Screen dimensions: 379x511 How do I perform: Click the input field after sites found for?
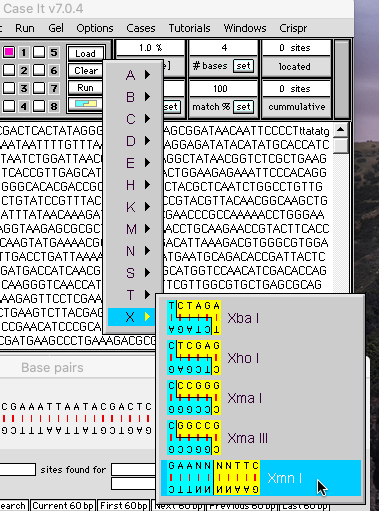click(133, 469)
